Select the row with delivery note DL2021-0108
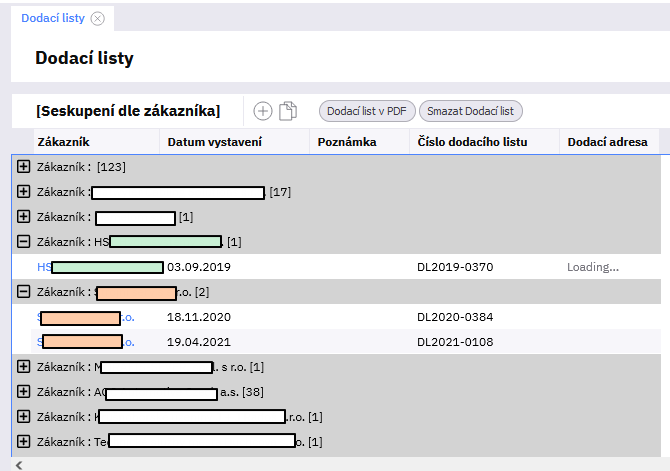Image resolution: width=670 pixels, height=471 pixels. click(x=454, y=342)
